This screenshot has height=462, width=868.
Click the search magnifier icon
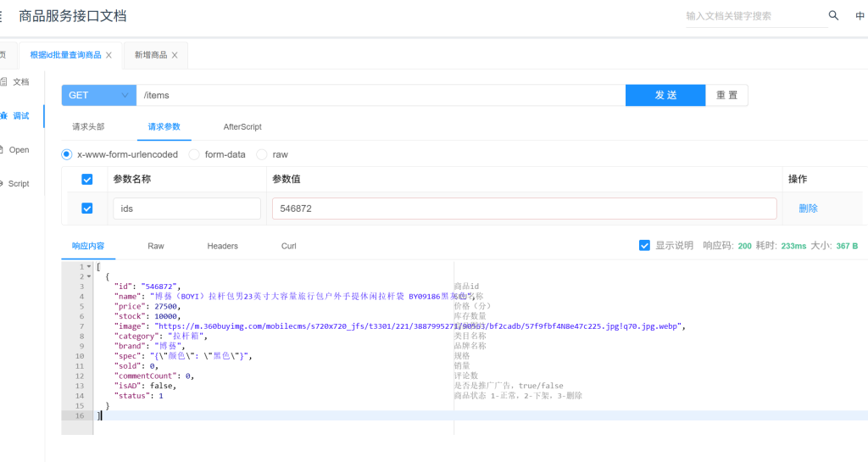pos(833,15)
